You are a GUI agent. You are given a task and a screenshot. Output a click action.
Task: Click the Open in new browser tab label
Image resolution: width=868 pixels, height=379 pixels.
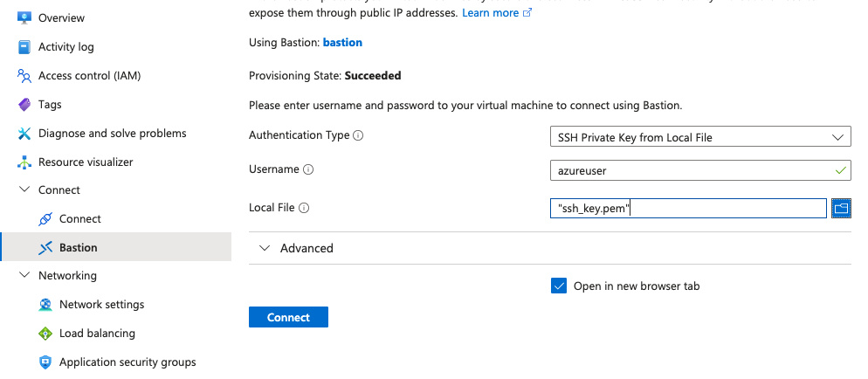pos(637,286)
